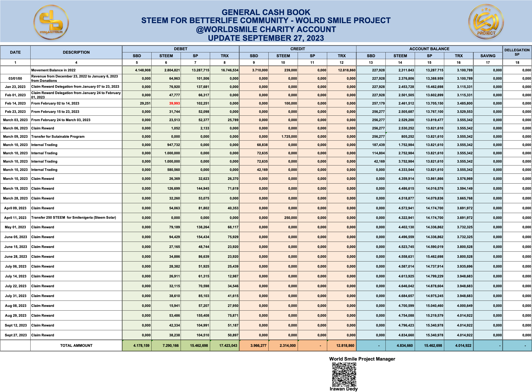Click the red value "39,993"
The height and width of the screenshot is (392, 532).
pos(174,103)
